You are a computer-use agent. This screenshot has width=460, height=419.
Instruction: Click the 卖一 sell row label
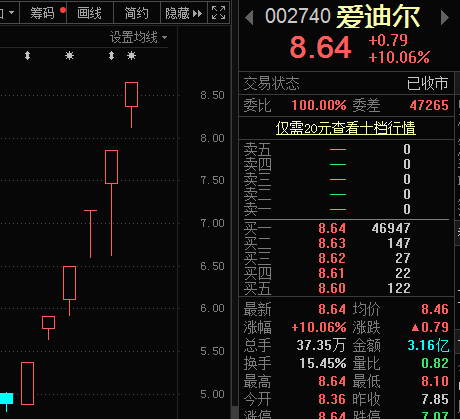pyautogui.click(x=257, y=209)
